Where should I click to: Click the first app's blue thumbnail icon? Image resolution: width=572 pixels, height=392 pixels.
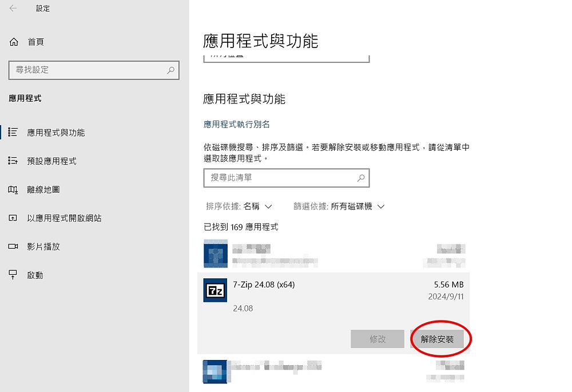point(215,254)
